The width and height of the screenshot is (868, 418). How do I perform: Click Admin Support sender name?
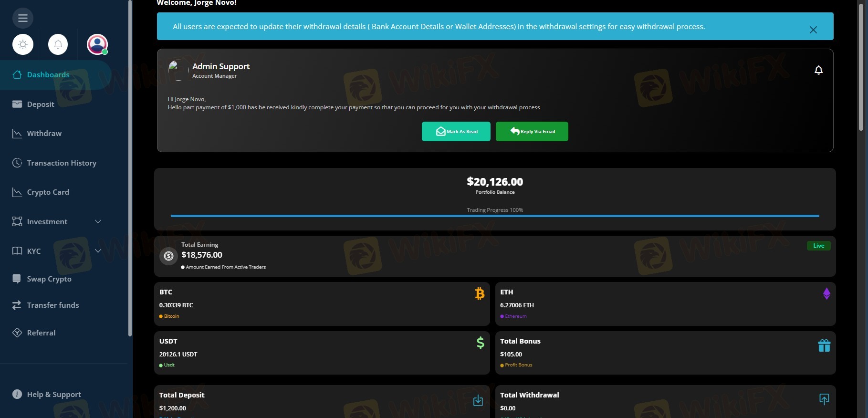pos(221,66)
